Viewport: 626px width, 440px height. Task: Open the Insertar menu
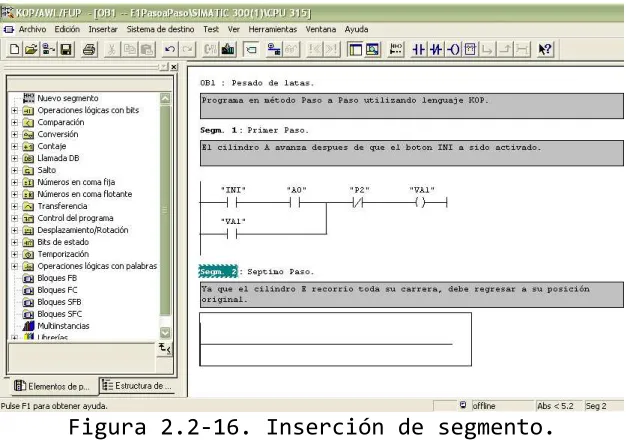click(x=103, y=30)
